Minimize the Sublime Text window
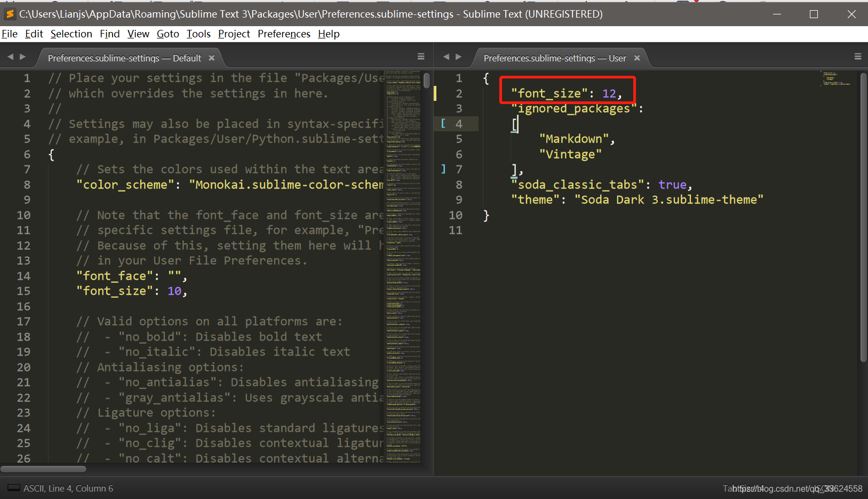868x499 pixels. pyautogui.click(x=777, y=14)
